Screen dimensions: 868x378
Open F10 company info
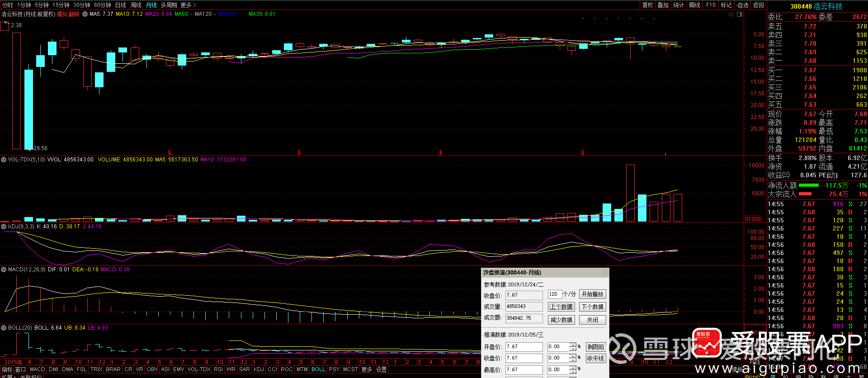coord(711,5)
